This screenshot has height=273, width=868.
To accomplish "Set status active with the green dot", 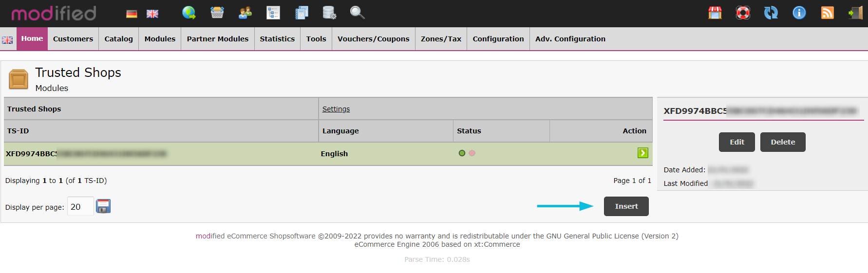I will [462, 153].
